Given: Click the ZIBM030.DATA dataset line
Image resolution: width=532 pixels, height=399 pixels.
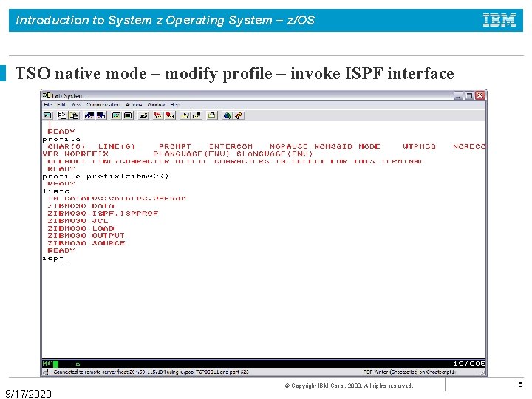Looking at the screenshot, I should tap(81, 206).
